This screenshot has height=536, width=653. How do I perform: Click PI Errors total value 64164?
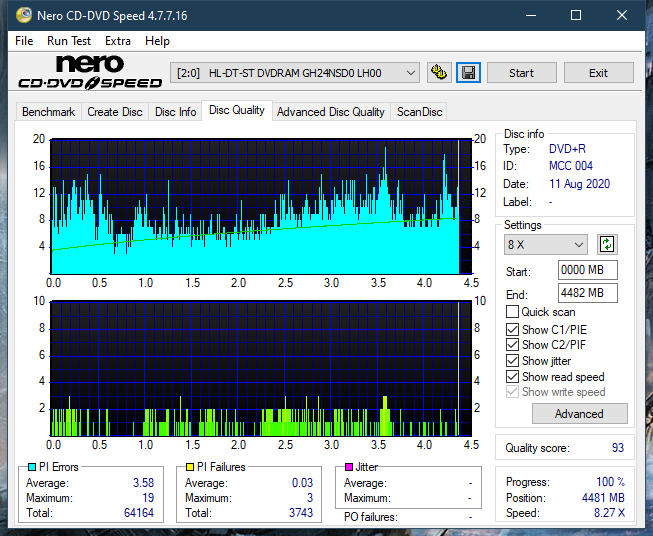[x=139, y=513]
